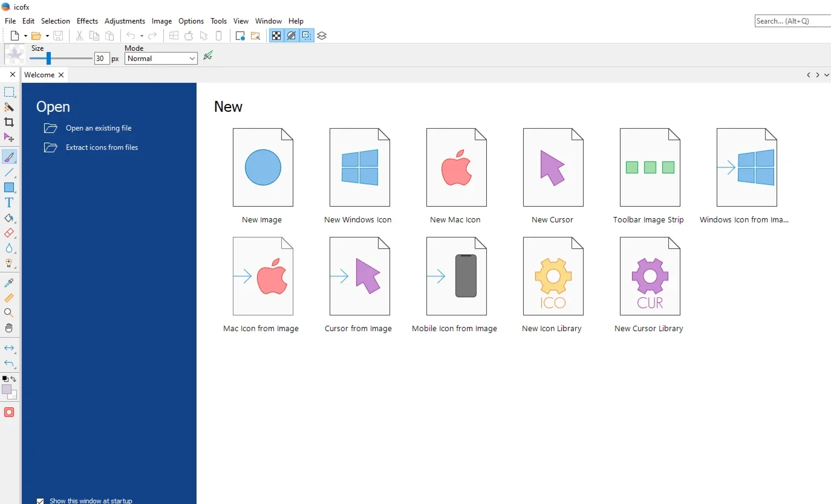Expand the Open folder dropdown arrow

tap(47, 36)
